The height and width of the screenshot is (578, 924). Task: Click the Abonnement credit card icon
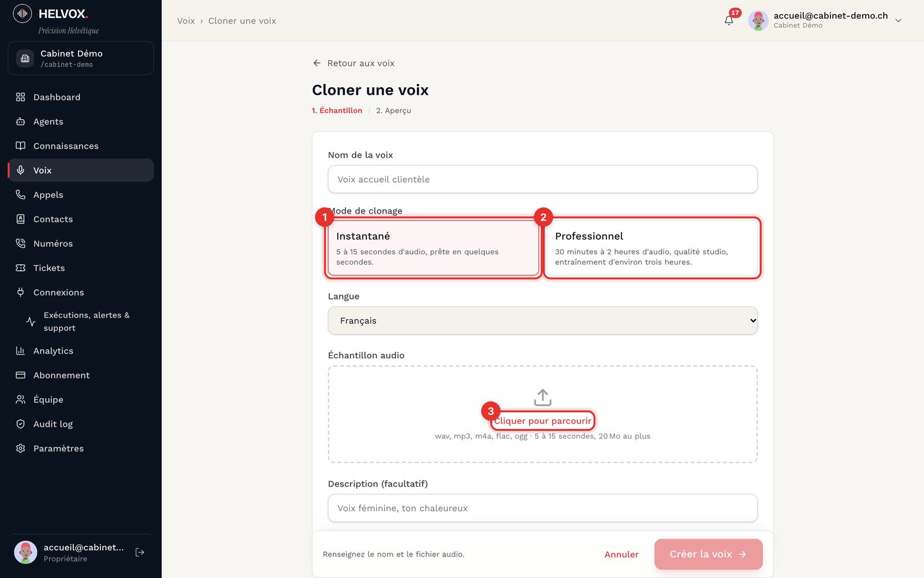click(x=21, y=375)
